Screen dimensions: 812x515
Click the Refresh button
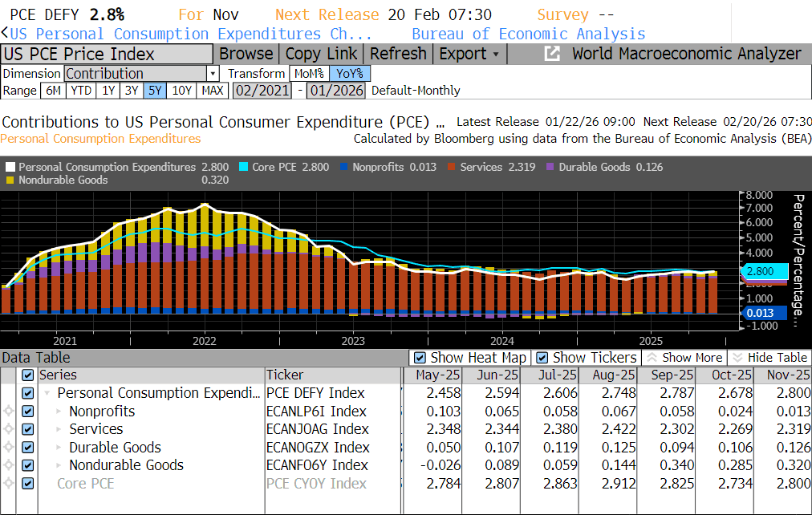click(398, 54)
